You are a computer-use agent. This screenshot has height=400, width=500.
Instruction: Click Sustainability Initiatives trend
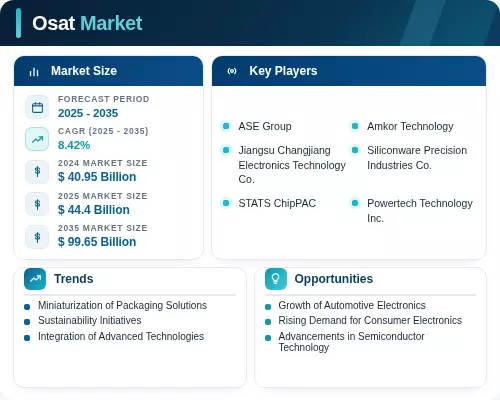(x=90, y=321)
